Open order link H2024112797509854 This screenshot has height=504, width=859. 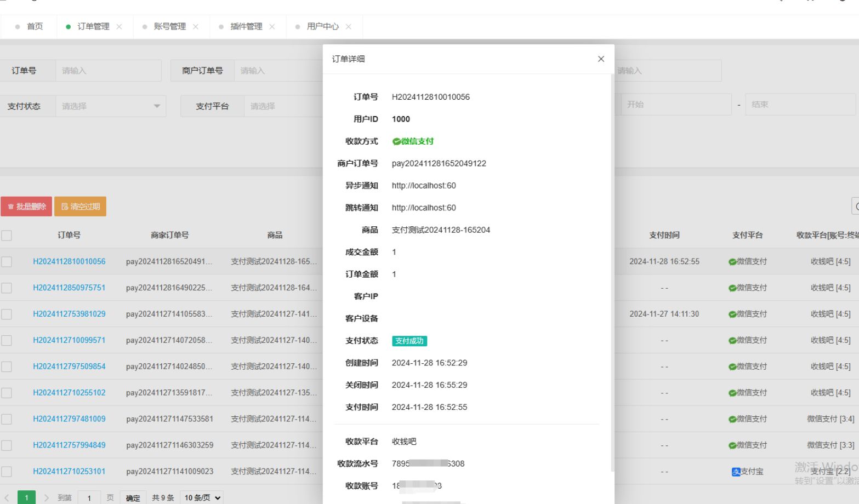[69, 366]
